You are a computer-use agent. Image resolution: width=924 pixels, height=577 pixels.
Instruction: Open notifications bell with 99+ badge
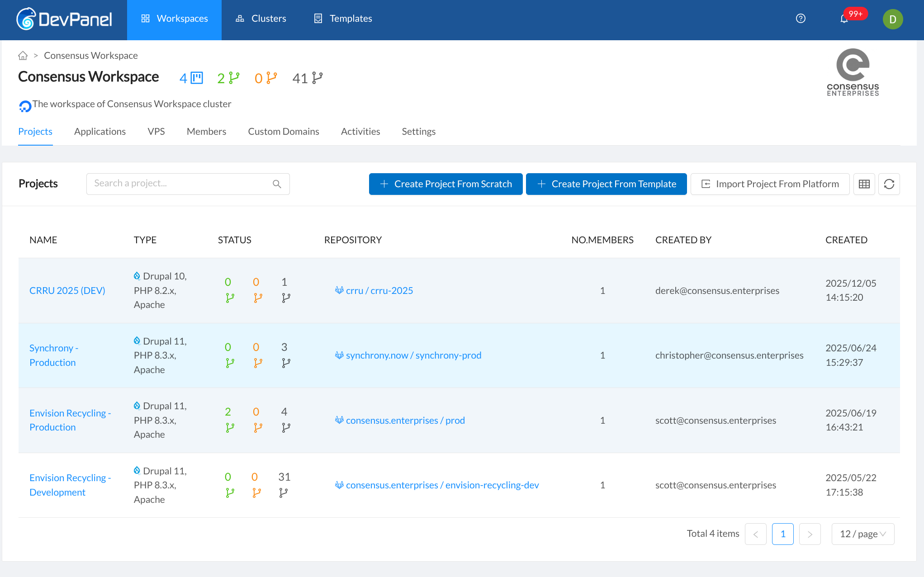[x=844, y=19]
